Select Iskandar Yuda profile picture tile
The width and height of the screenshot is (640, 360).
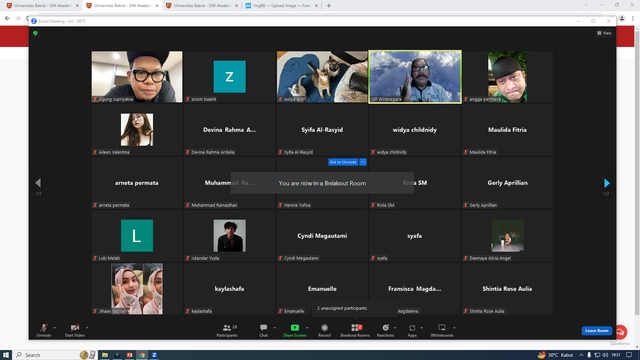coord(229,236)
